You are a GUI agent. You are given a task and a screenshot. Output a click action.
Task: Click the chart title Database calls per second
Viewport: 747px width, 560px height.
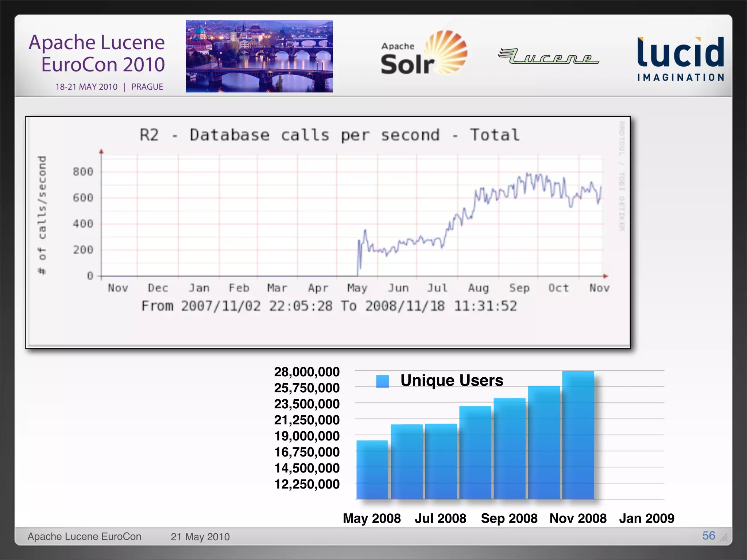coord(330,135)
